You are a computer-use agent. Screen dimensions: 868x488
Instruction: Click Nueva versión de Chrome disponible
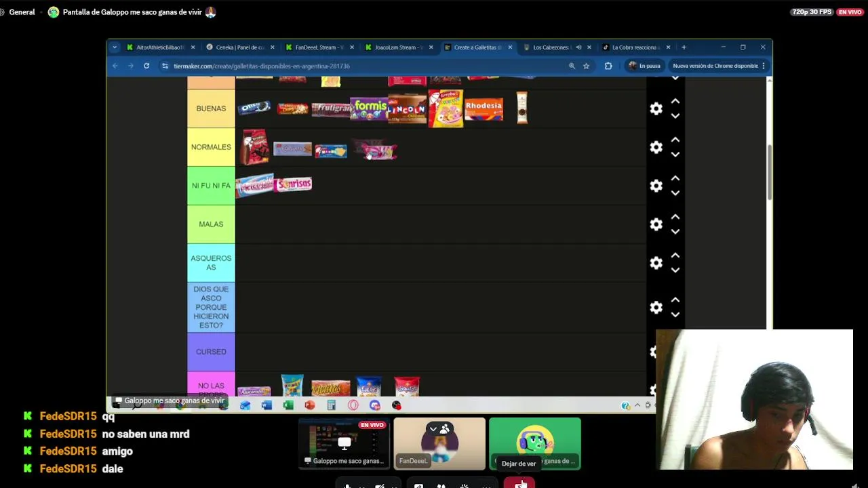tap(715, 66)
